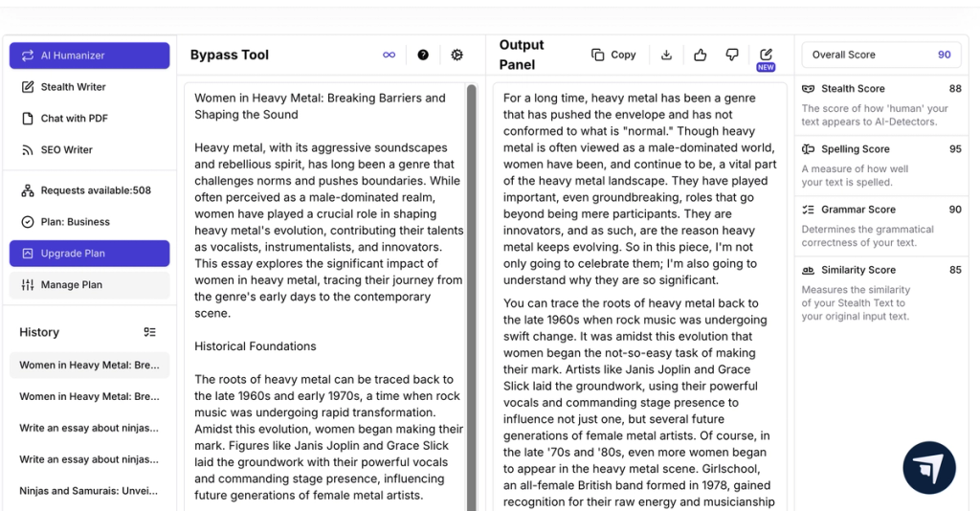Open Bypass Tool settings gear

point(457,55)
